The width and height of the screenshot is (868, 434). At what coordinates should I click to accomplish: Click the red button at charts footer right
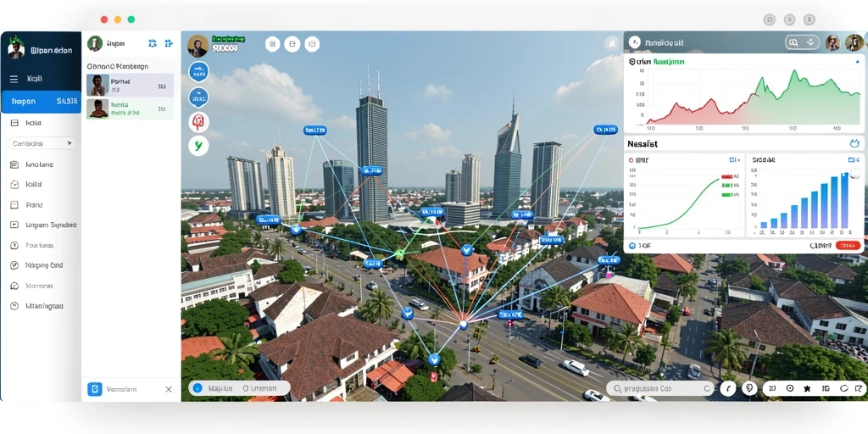(x=848, y=245)
